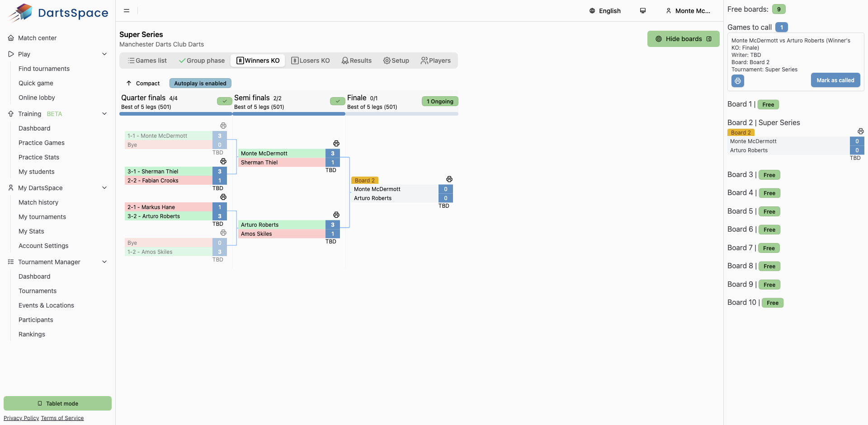Click the Finale round progress bar

tap(402, 114)
